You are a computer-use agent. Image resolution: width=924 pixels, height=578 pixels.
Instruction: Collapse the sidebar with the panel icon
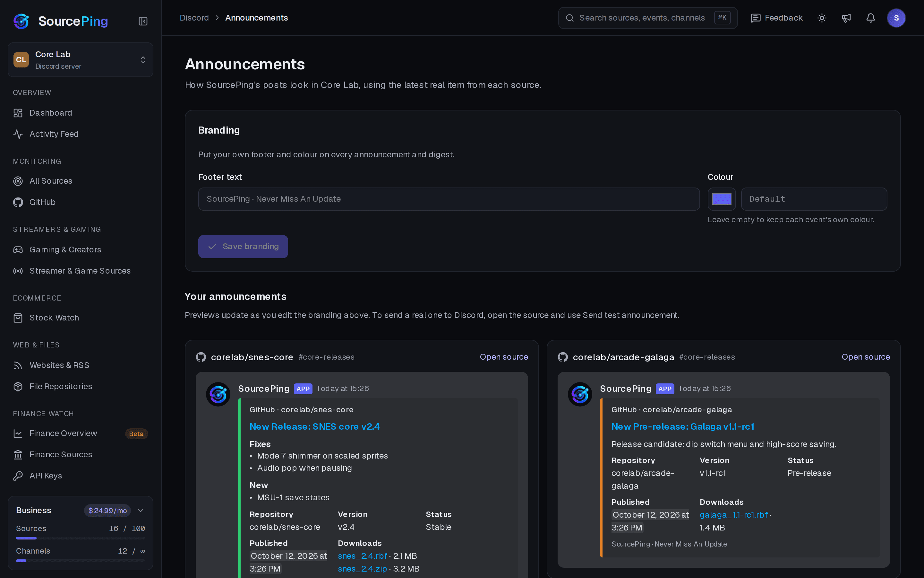(x=143, y=21)
